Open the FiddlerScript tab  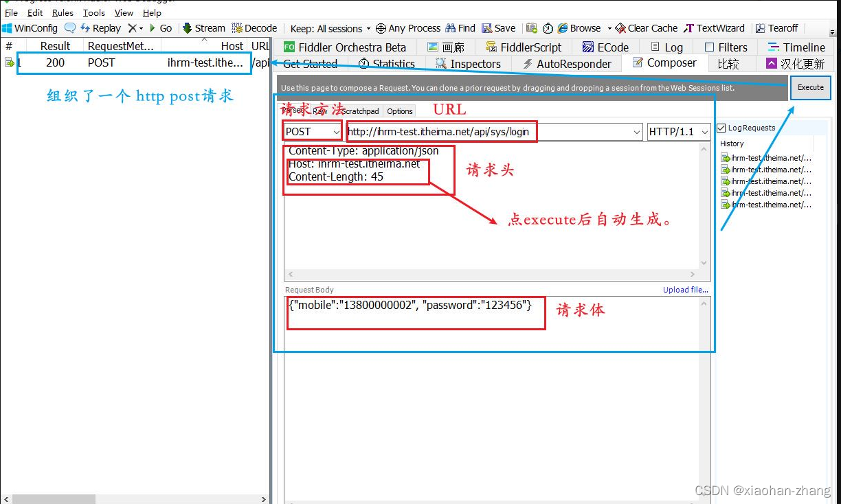pyautogui.click(x=524, y=47)
